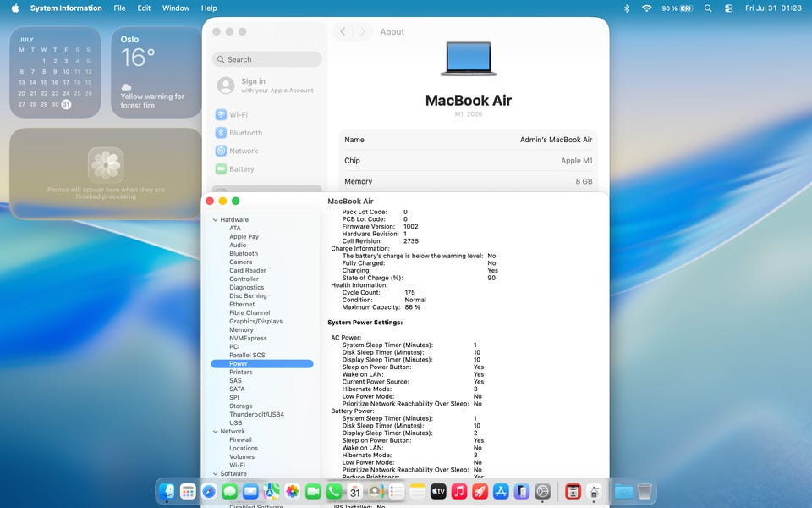Open Notes app in Dock
This screenshot has width=812, height=508.
(x=417, y=491)
